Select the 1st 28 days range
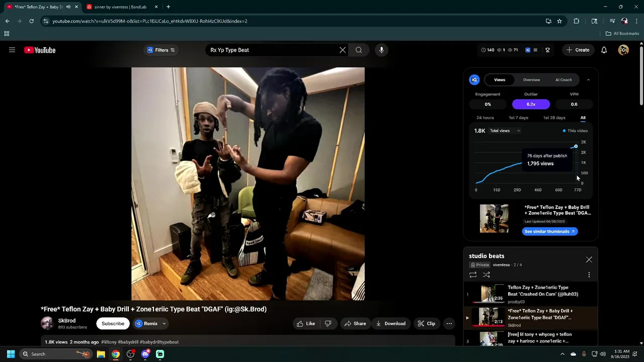The width and height of the screenshot is (644, 362). coord(554,118)
